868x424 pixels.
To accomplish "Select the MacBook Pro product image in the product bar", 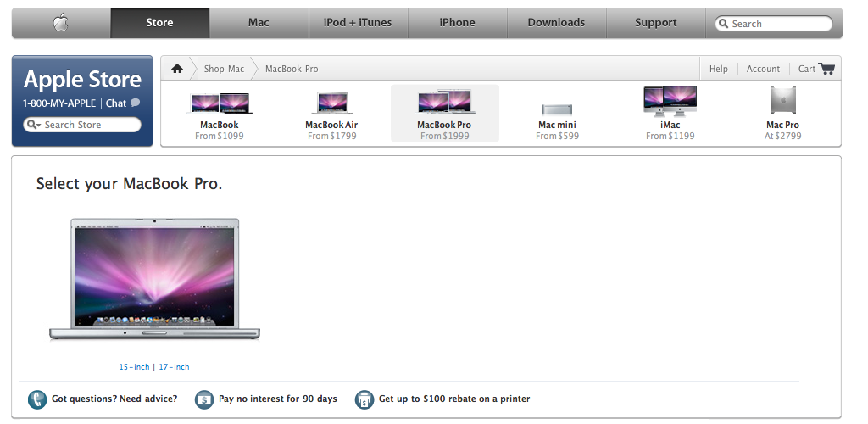I will (445, 101).
